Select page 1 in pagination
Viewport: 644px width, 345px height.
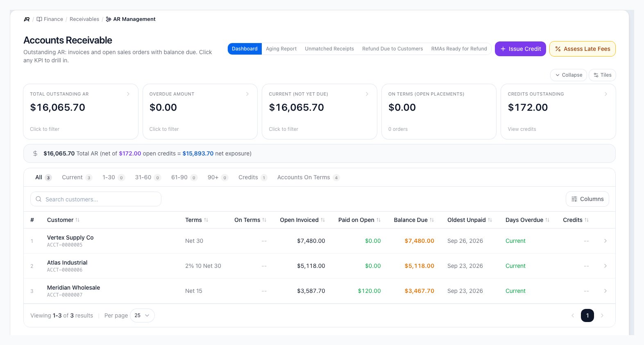click(587, 315)
